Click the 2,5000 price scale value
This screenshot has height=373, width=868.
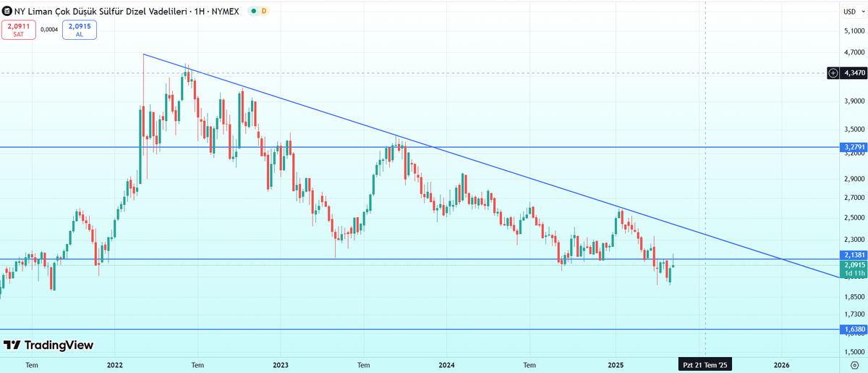(x=855, y=217)
